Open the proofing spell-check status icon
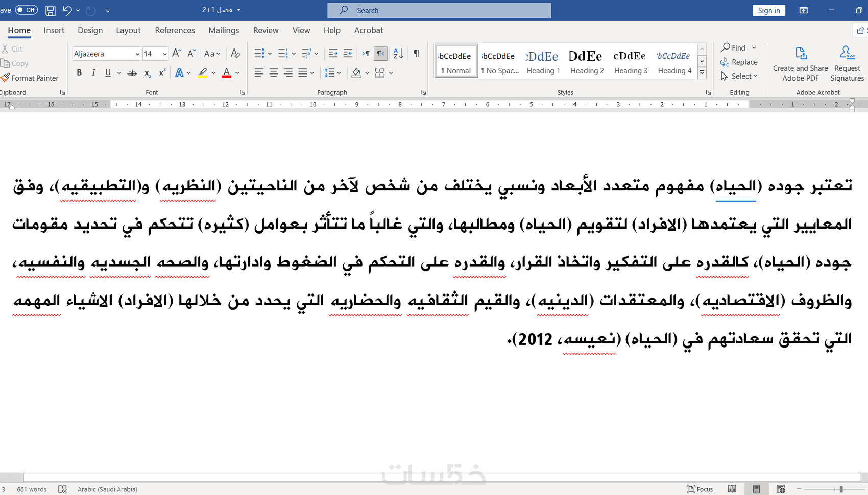This screenshot has width=868, height=495. click(x=63, y=489)
